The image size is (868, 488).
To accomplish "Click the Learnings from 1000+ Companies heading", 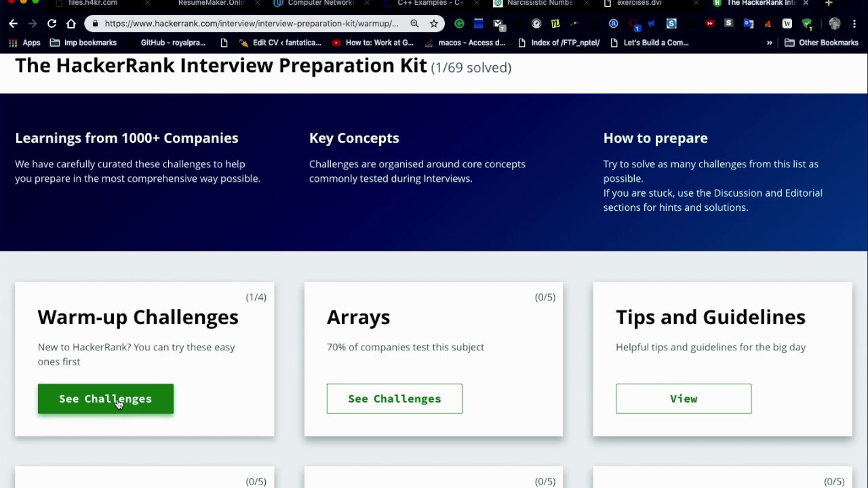I will 127,138.
